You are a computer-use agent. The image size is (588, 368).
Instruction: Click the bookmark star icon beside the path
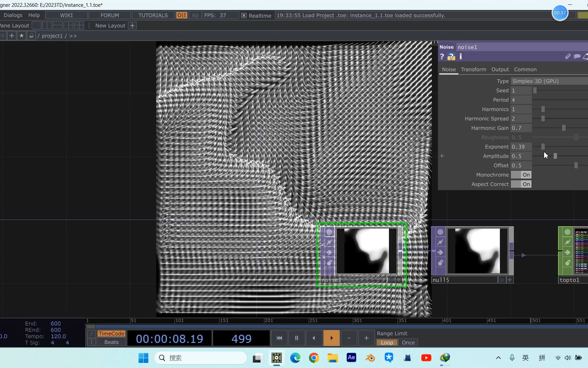click(21, 35)
